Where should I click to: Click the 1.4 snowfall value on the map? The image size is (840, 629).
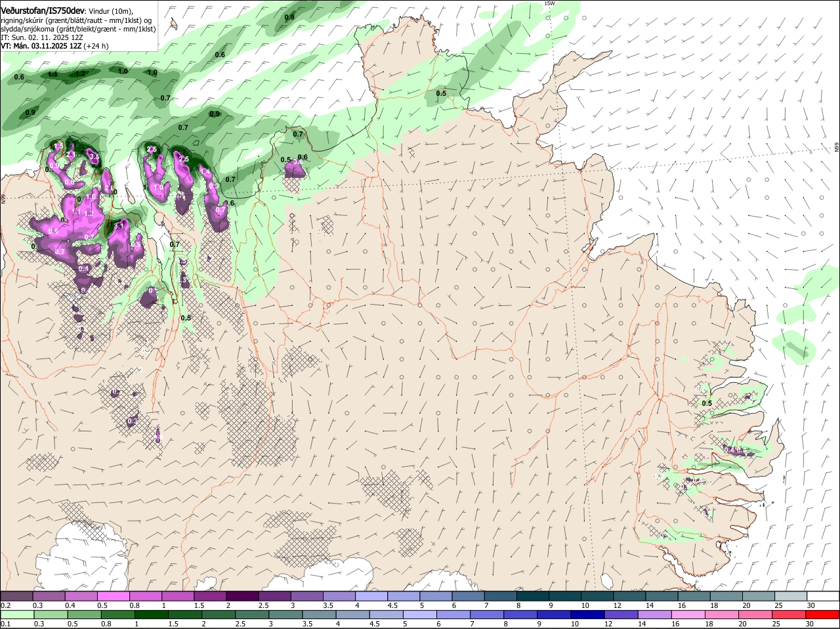(205, 171)
